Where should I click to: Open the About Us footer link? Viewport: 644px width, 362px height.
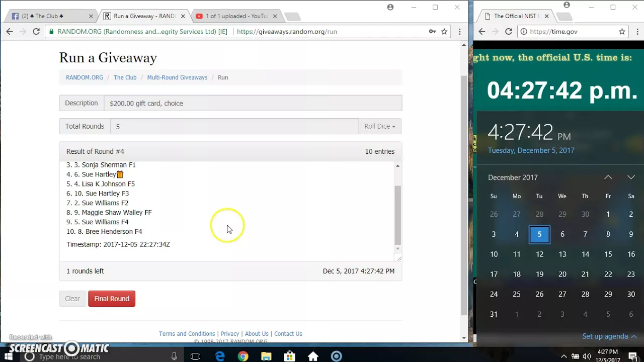point(257,334)
